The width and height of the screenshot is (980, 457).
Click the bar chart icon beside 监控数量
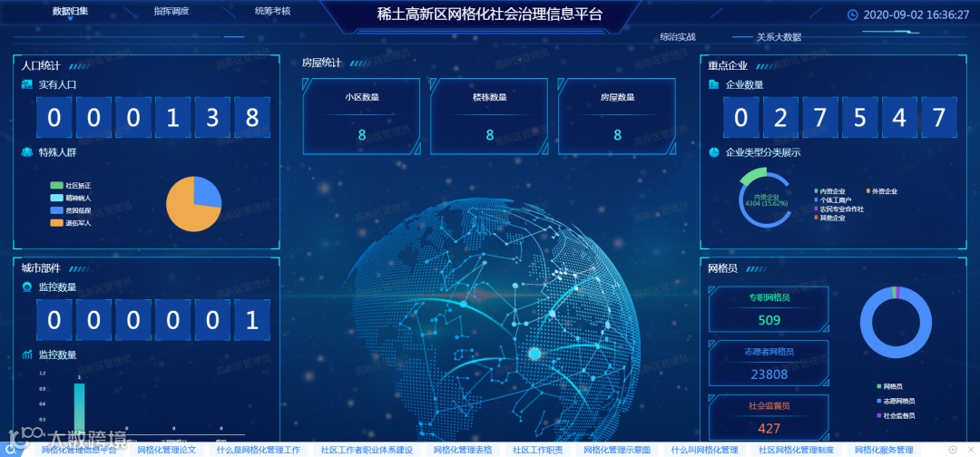[27, 355]
